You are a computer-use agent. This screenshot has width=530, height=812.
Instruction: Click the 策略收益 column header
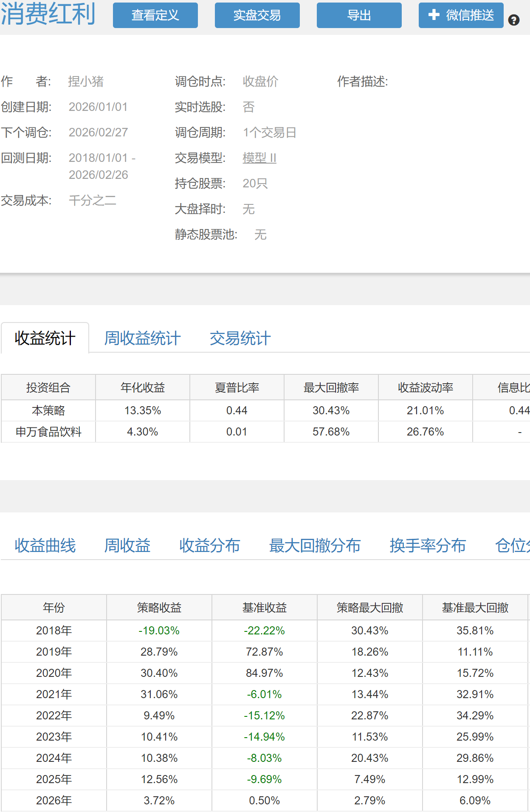pyautogui.click(x=159, y=608)
